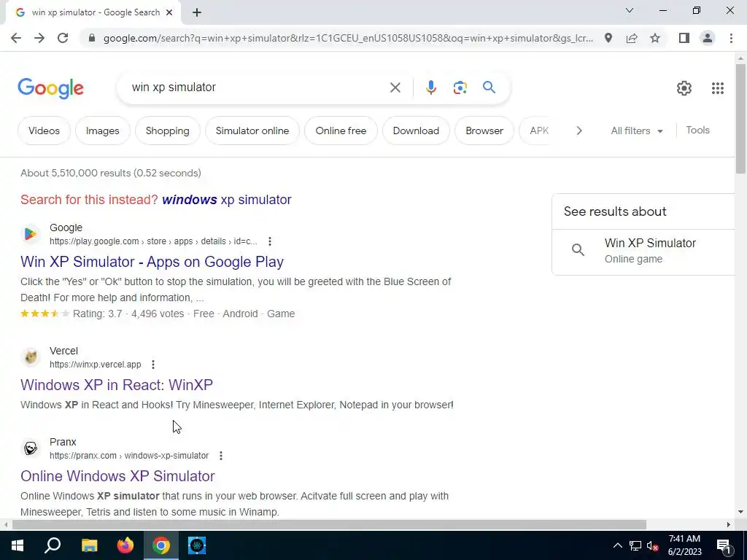747x560 pixels.
Task: Go to the Google logo homepage
Action: [x=50, y=88]
